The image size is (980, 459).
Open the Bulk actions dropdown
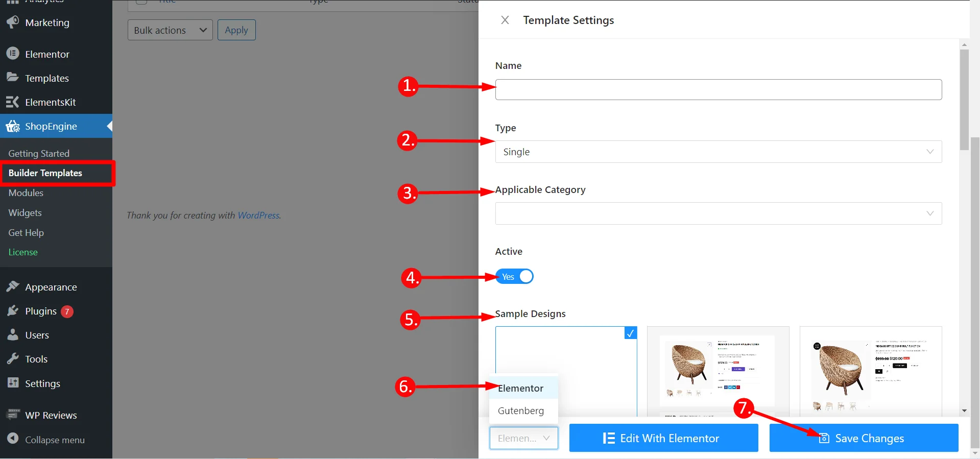(x=170, y=30)
